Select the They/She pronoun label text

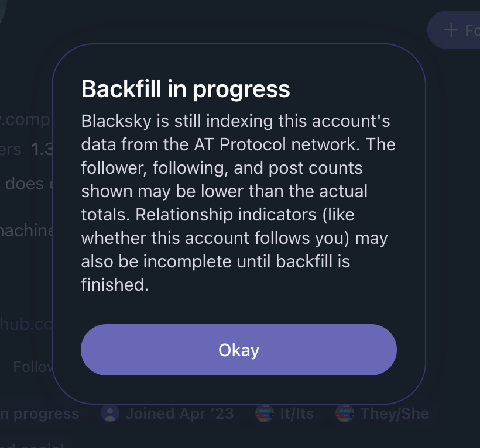click(x=395, y=413)
